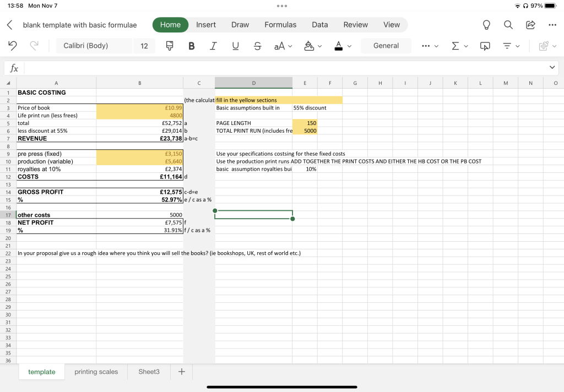Expand the AutoSum dropdown arrow
564x392 pixels.
(x=466, y=46)
